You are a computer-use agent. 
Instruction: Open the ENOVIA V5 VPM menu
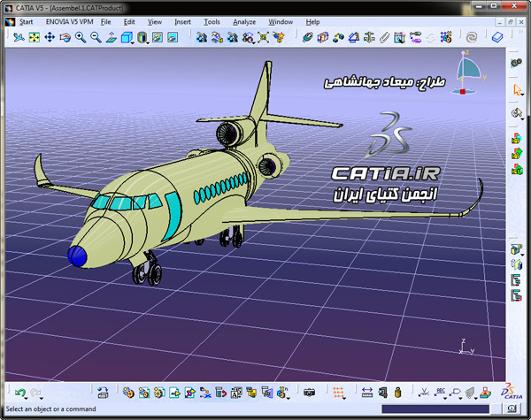click(x=69, y=22)
